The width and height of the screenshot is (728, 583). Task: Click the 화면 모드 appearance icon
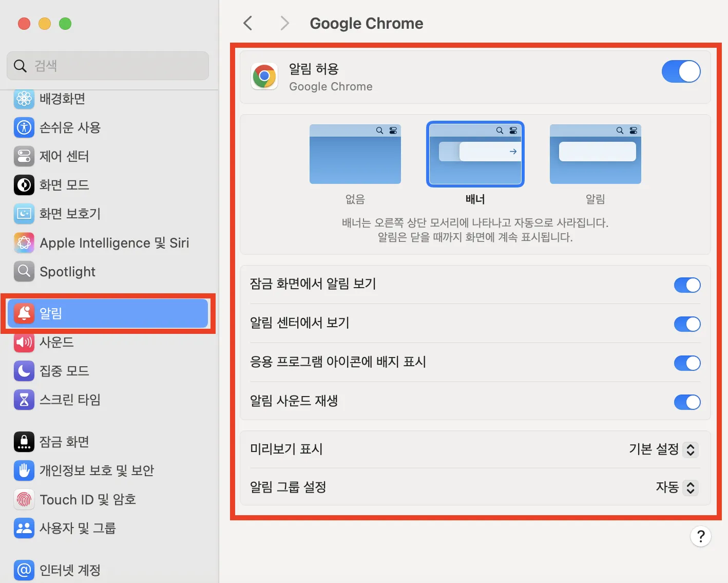[24, 185]
